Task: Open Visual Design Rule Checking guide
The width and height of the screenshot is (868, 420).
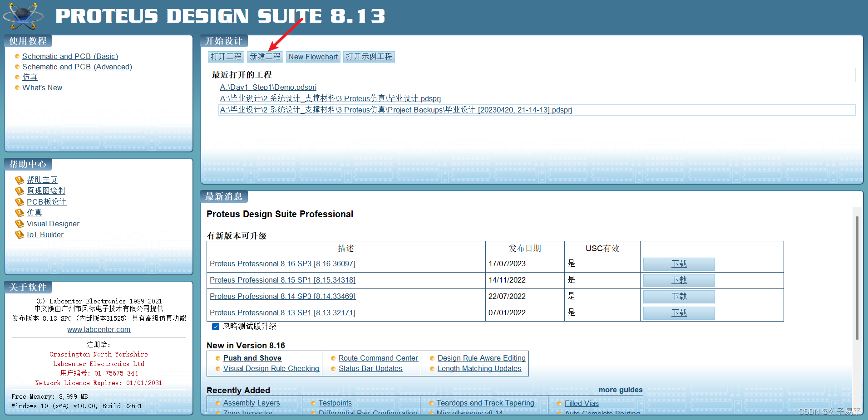Action: 271,369
